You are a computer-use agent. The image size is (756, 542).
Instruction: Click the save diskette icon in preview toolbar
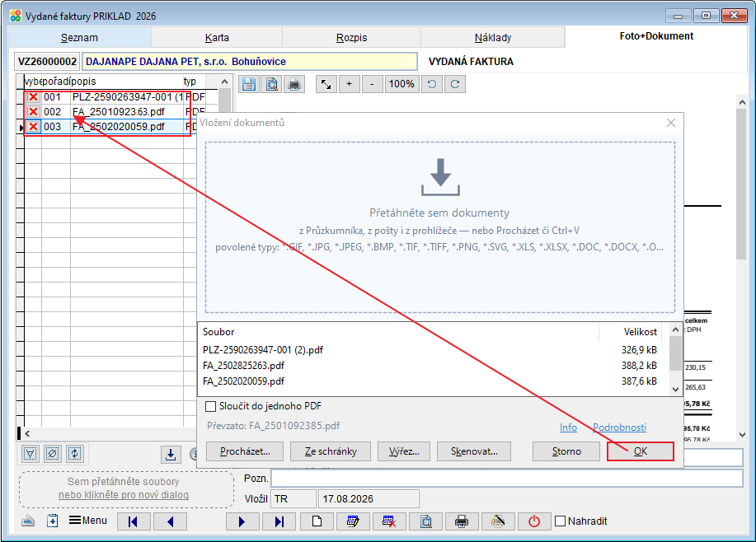coord(249,84)
